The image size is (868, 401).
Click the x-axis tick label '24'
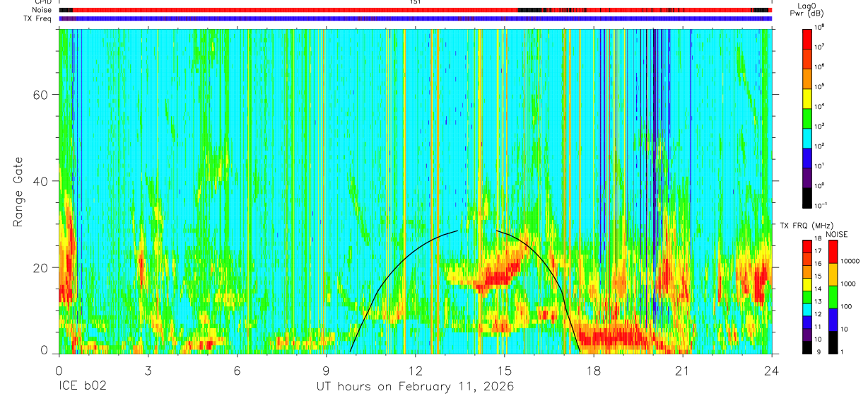(x=772, y=370)
